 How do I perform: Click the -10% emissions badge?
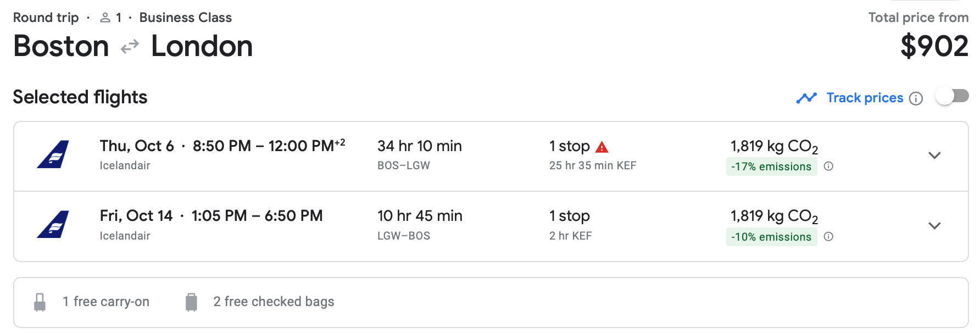[771, 237]
